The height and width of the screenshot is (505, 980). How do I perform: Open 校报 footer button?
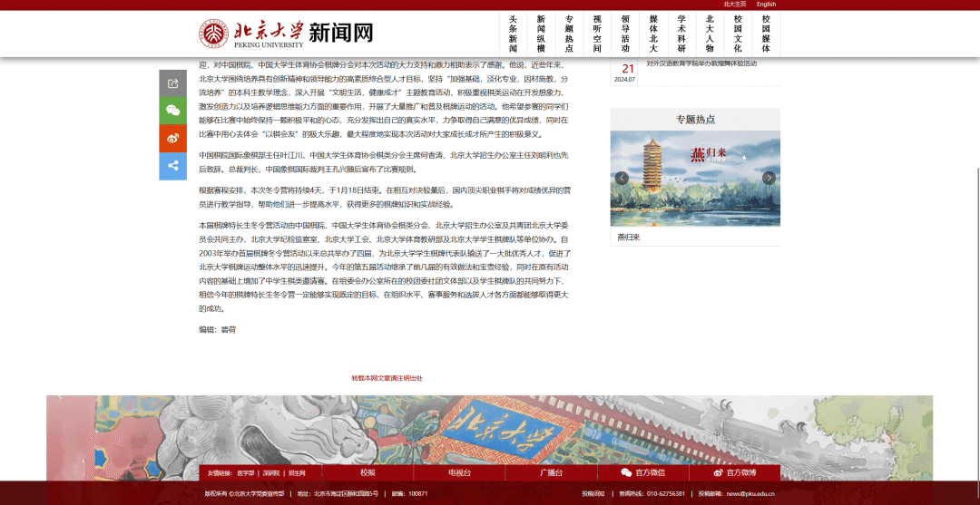367,472
